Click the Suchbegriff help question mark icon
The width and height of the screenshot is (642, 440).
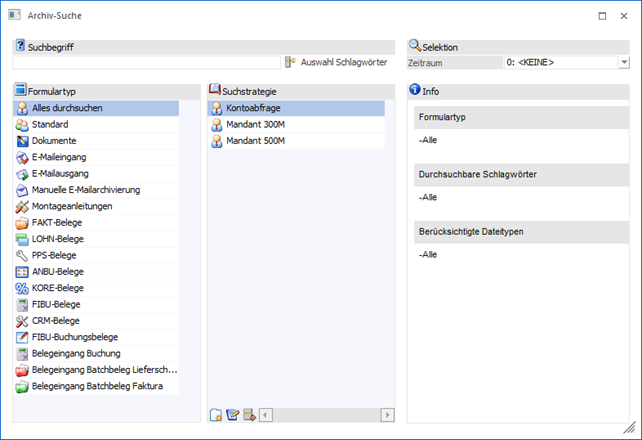coord(20,47)
